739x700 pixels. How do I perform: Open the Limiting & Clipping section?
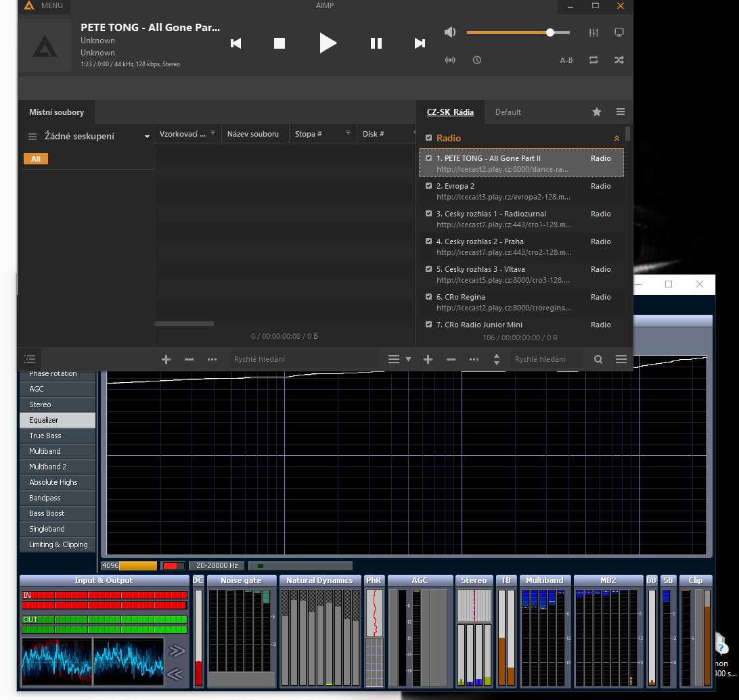pos(58,544)
